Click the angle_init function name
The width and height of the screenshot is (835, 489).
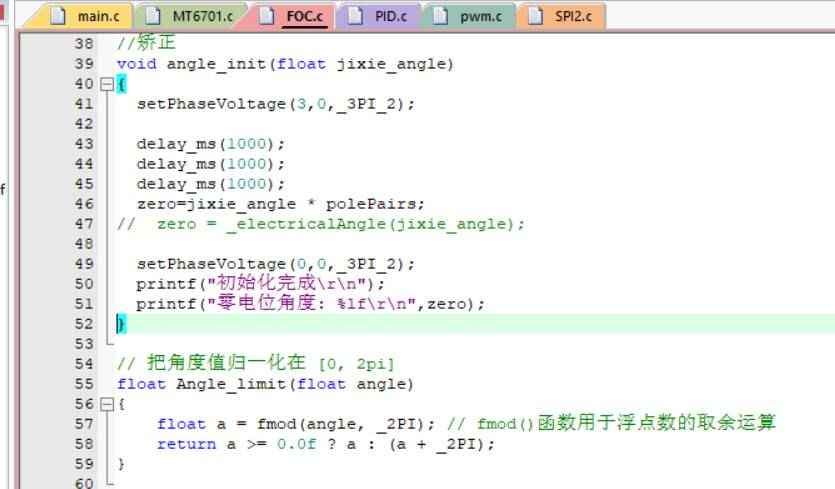[x=216, y=64]
